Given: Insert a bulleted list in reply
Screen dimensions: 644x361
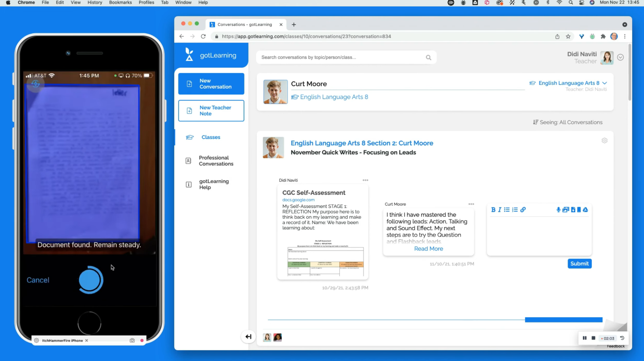Looking at the screenshot, I should tap(507, 210).
